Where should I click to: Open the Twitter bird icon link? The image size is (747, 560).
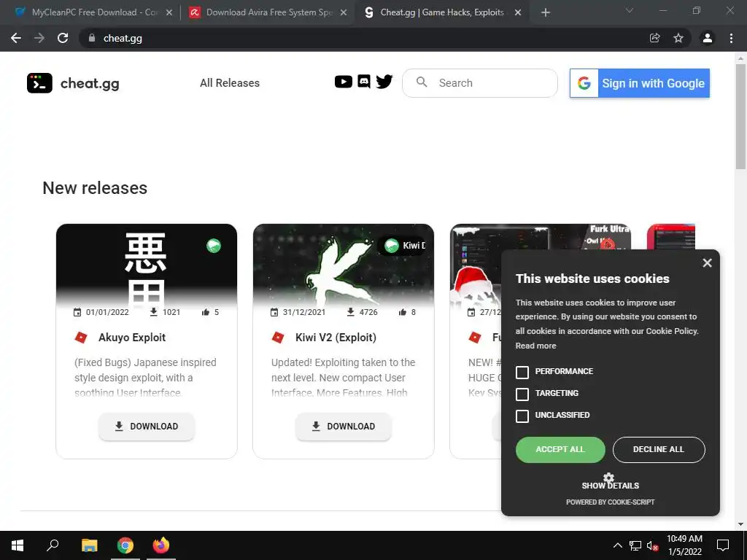click(384, 82)
